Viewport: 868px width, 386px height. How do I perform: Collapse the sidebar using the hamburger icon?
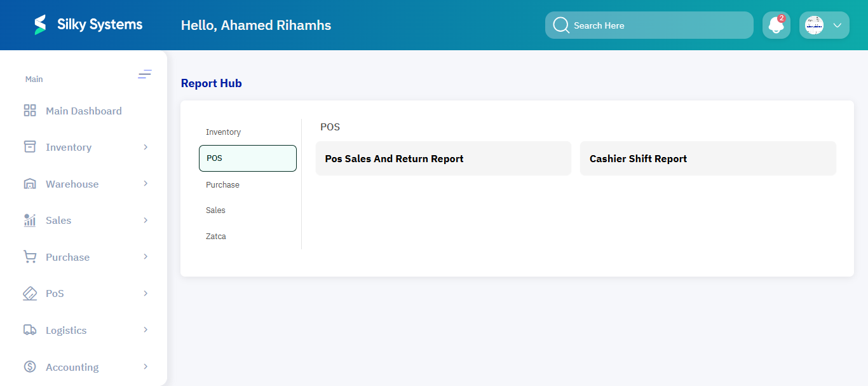point(145,74)
